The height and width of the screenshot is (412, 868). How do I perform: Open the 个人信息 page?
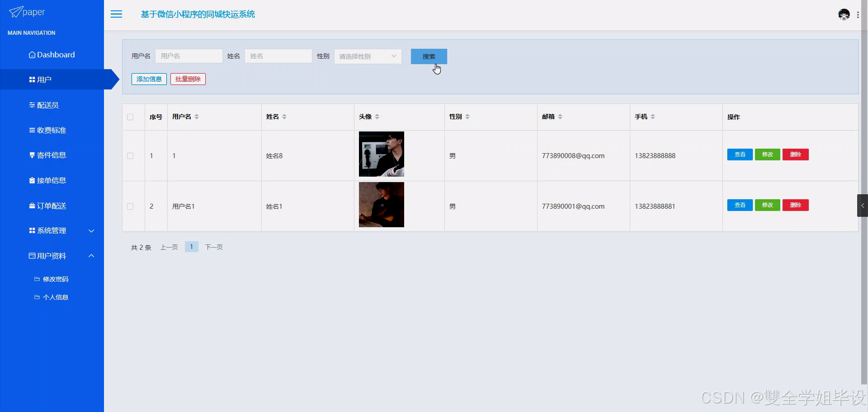[x=56, y=297]
